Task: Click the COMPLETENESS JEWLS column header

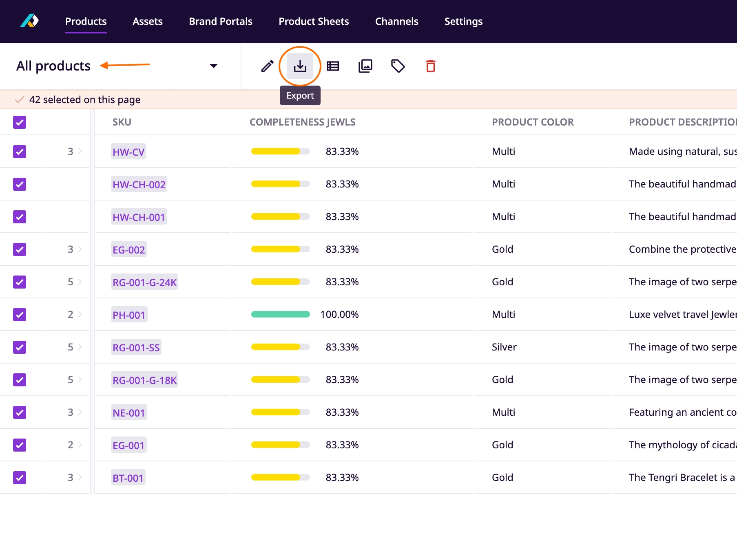Action: 303,122
